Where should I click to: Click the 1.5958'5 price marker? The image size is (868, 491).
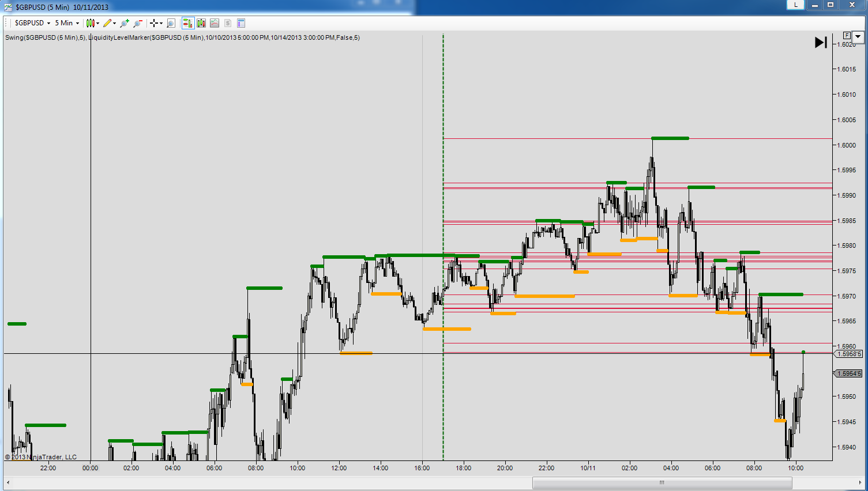(x=848, y=354)
